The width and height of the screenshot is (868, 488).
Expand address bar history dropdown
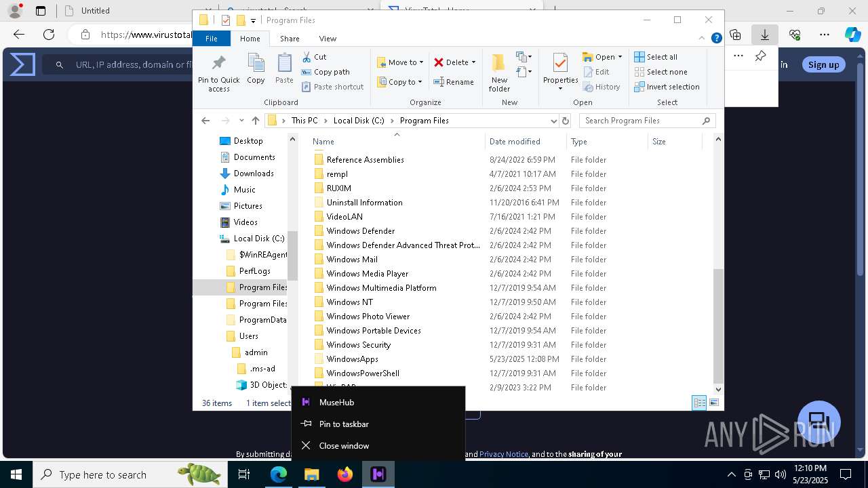pyautogui.click(x=554, y=121)
